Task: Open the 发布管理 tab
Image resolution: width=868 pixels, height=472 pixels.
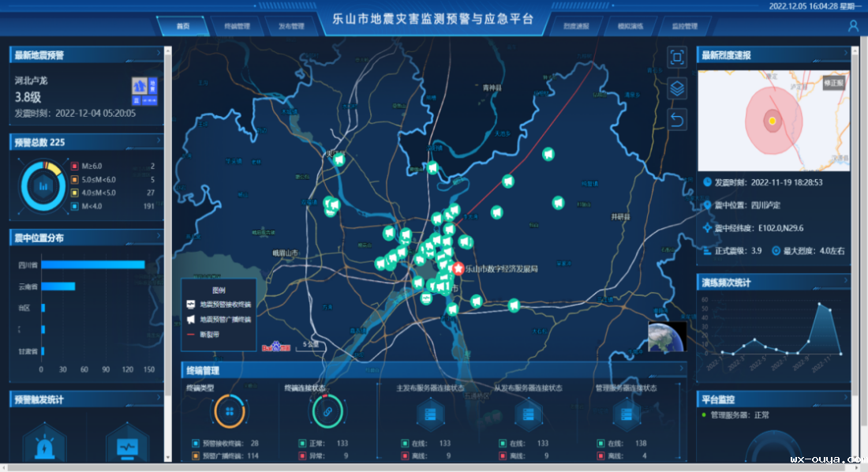Action: point(290,26)
